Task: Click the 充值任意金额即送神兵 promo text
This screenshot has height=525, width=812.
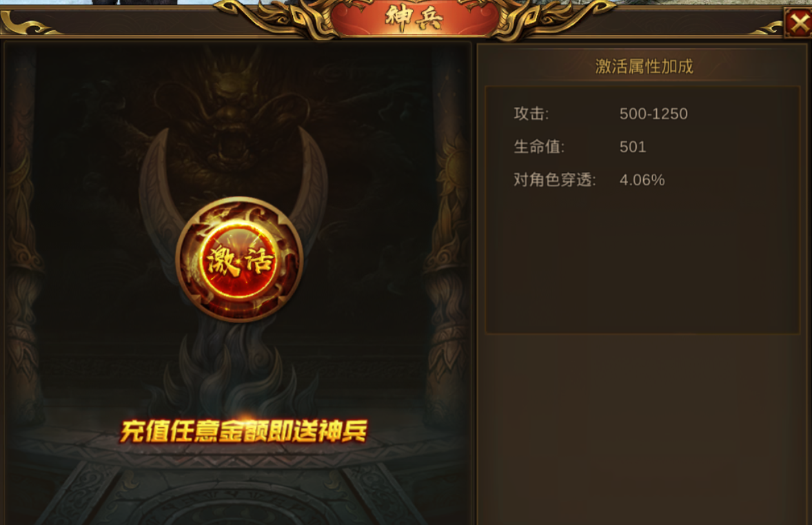Action: click(x=243, y=431)
